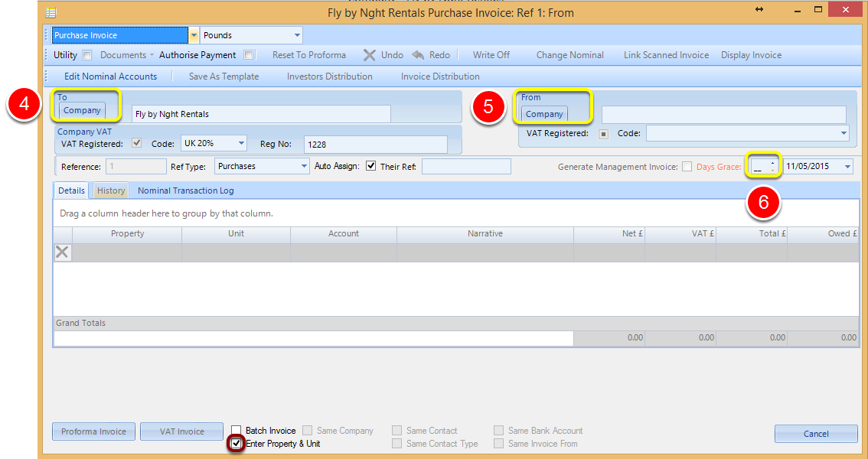Maximize the invoice window

[x=818, y=9]
